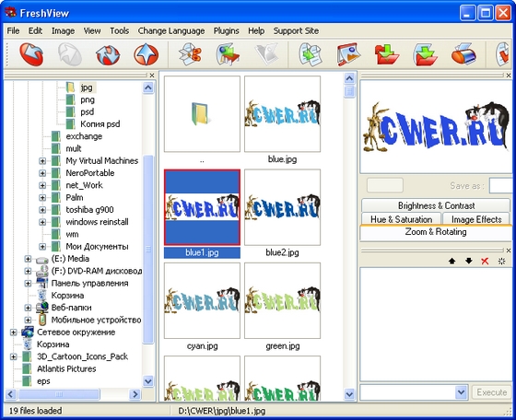This screenshot has height=420, width=516.
Task: Click the Cut scissors toolbar icon
Action: 190,54
